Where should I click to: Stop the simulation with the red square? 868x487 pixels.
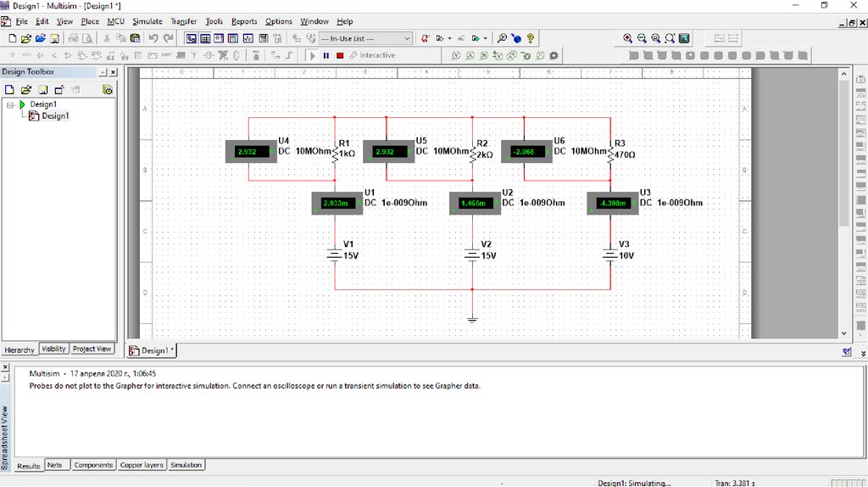coord(340,55)
